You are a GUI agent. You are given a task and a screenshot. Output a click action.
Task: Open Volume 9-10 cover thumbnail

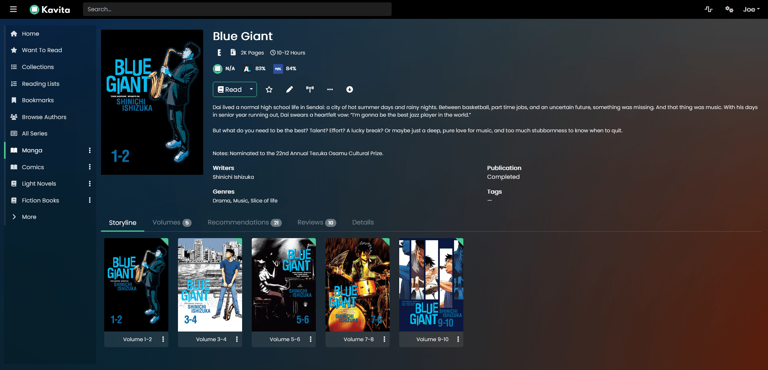431,285
